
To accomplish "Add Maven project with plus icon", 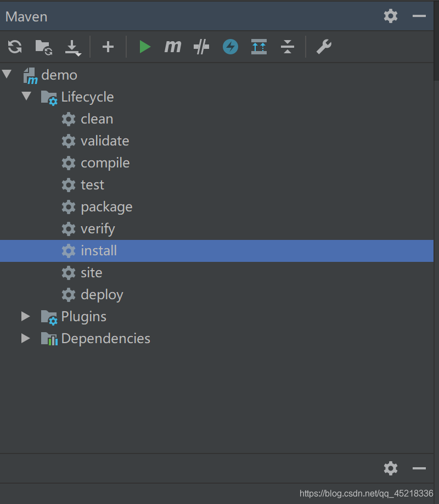I will [108, 47].
